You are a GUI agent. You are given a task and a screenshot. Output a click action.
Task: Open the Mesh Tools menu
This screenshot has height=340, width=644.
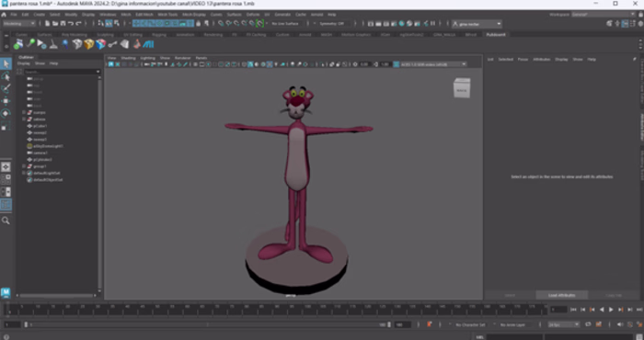coord(167,15)
